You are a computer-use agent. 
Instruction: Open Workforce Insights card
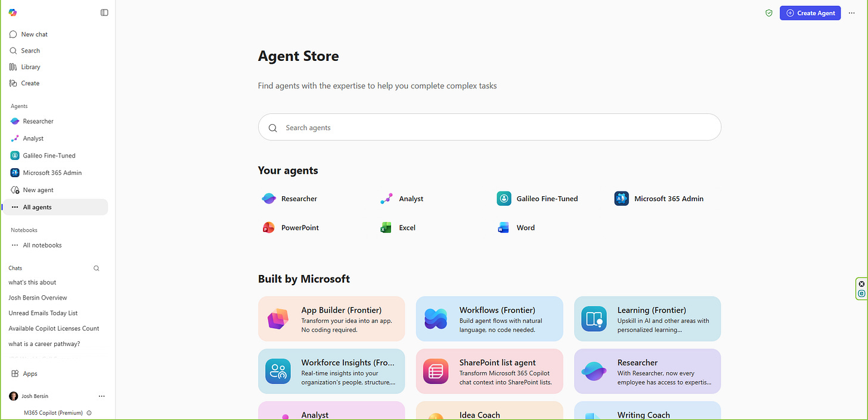331,371
